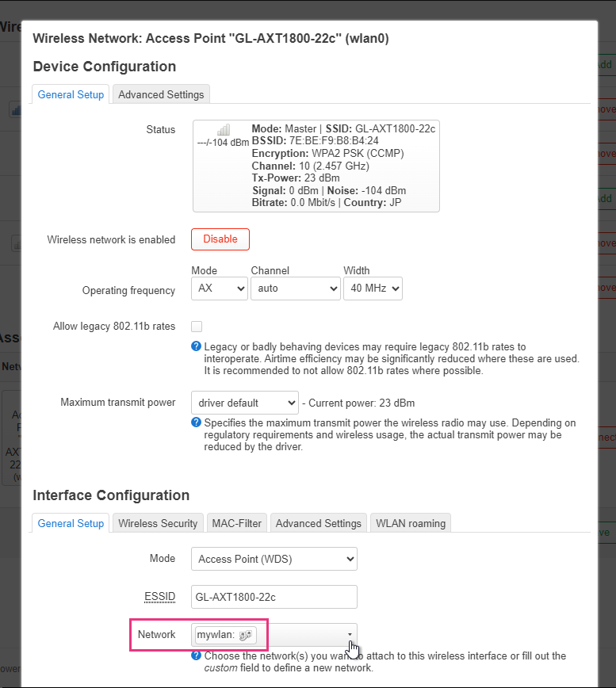Screen dimensions: 616x688
Task: Switch to Device Configuration Advanced Settings tab
Action: [x=161, y=94]
